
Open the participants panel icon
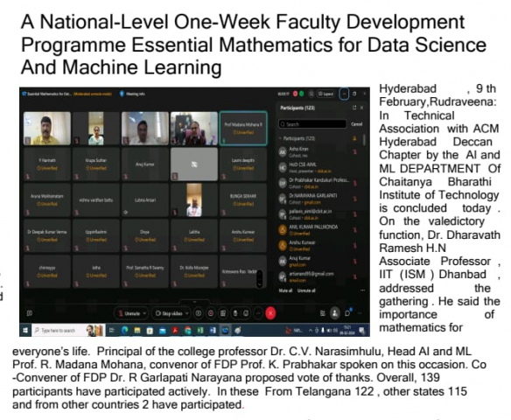pyautogui.click(x=335, y=313)
